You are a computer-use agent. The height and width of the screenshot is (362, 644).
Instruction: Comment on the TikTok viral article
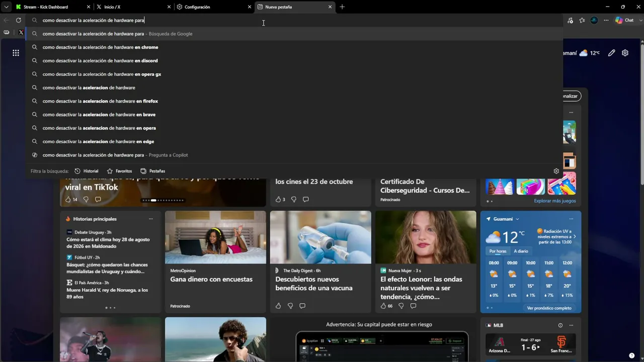[98, 200]
